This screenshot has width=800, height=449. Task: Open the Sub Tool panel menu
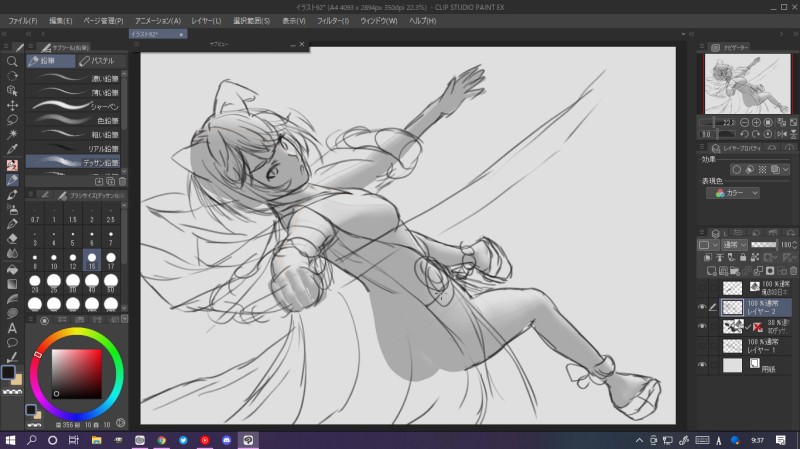click(31, 47)
